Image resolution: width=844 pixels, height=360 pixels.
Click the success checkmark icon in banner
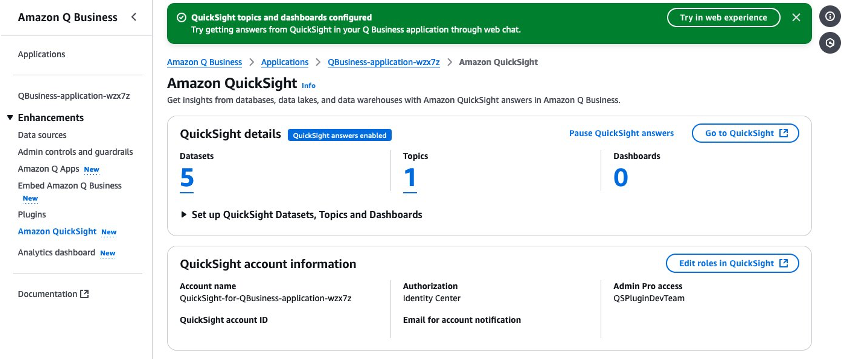[x=181, y=18]
